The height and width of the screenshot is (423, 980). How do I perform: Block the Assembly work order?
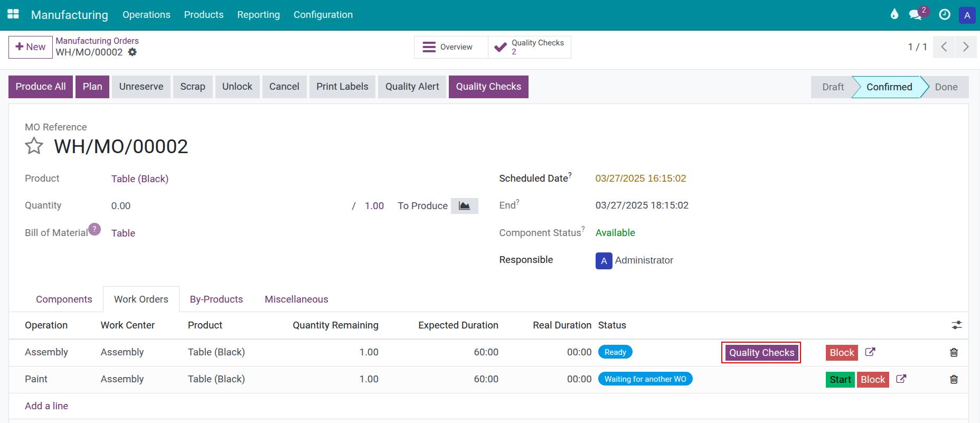coord(842,353)
